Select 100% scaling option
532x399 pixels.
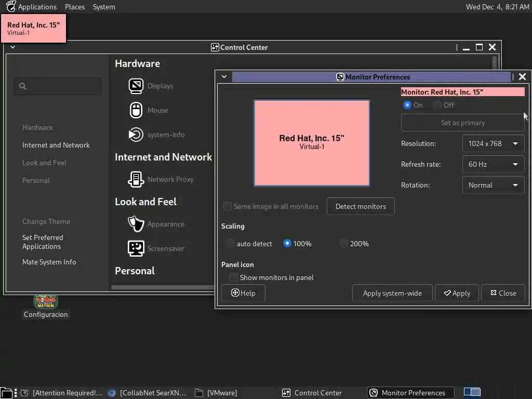pyautogui.click(x=287, y=244)
